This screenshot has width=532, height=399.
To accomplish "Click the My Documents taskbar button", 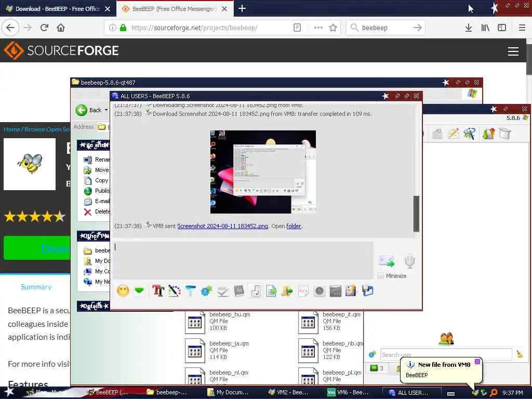I will click(x=228, y=392).
